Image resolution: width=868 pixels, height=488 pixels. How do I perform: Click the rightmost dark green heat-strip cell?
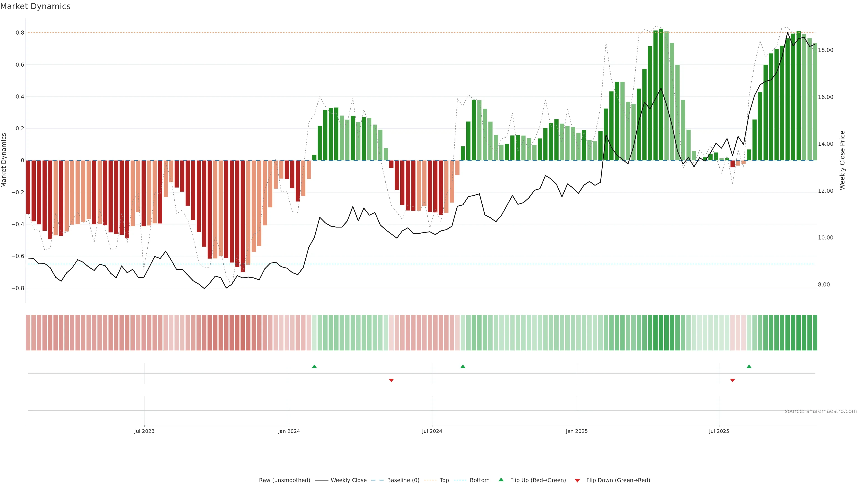[x=815, y=333]
